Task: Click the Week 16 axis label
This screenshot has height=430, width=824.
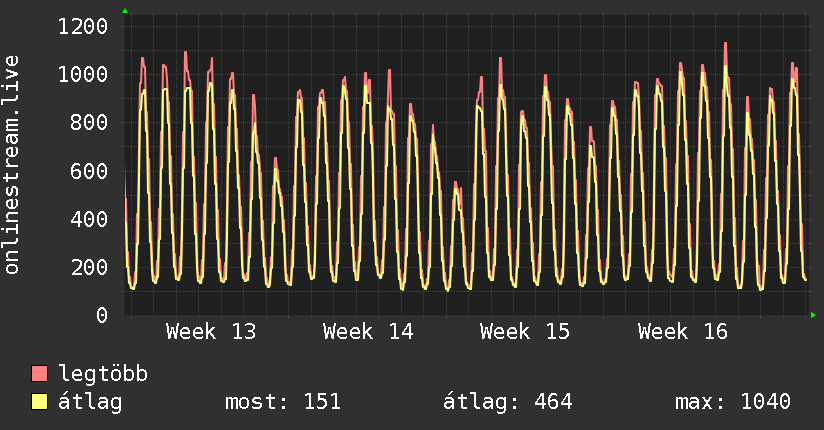Action: coord(683,332)
